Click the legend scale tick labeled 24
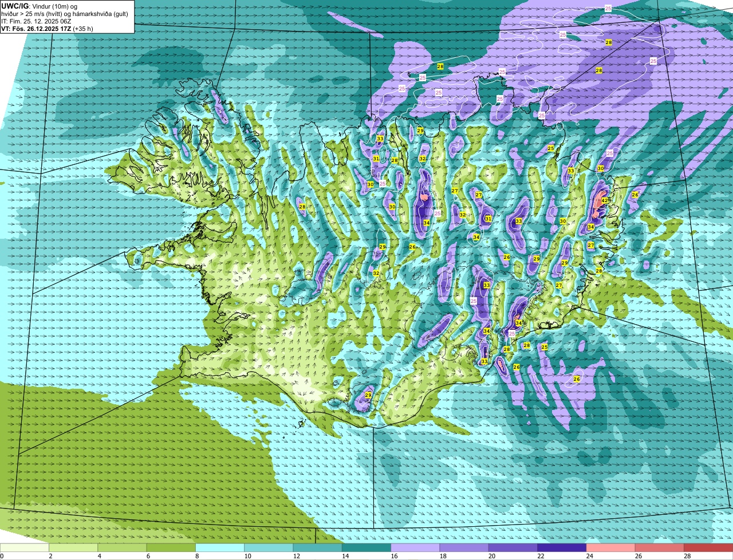The height and width of the screenshot is (560, 733). pyautogui.click(x=589, y=556)
